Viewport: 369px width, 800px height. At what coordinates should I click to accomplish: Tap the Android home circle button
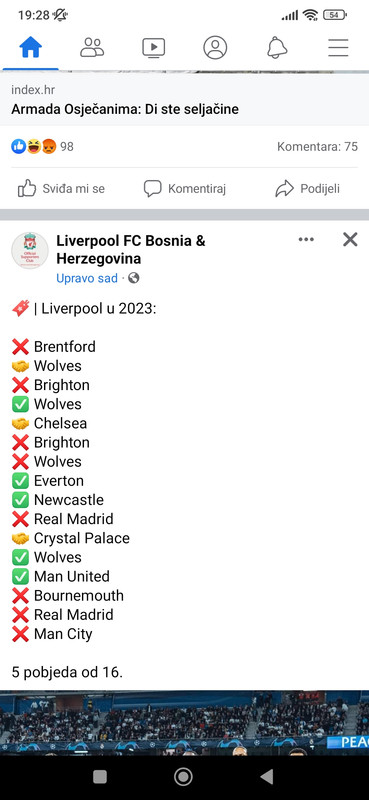point(183,777)
